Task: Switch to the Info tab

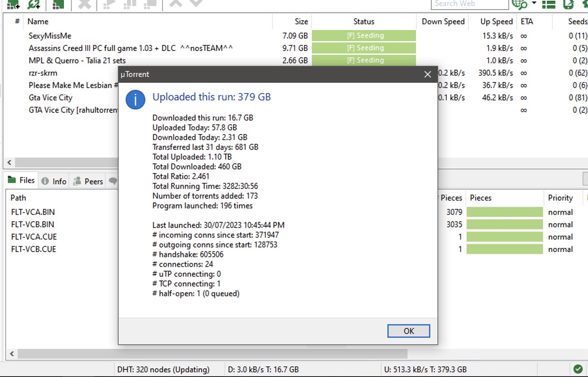Action: 54,181
